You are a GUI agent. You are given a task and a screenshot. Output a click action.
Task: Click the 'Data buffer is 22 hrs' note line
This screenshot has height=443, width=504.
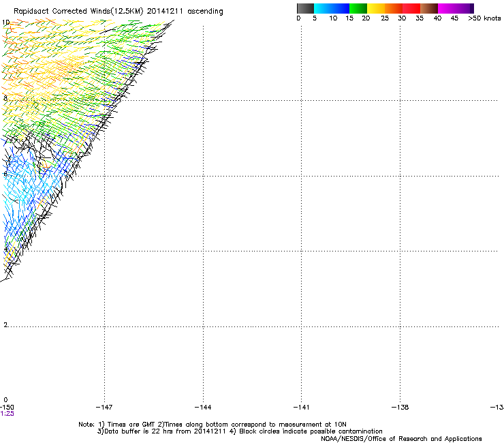tap(240, 431)
